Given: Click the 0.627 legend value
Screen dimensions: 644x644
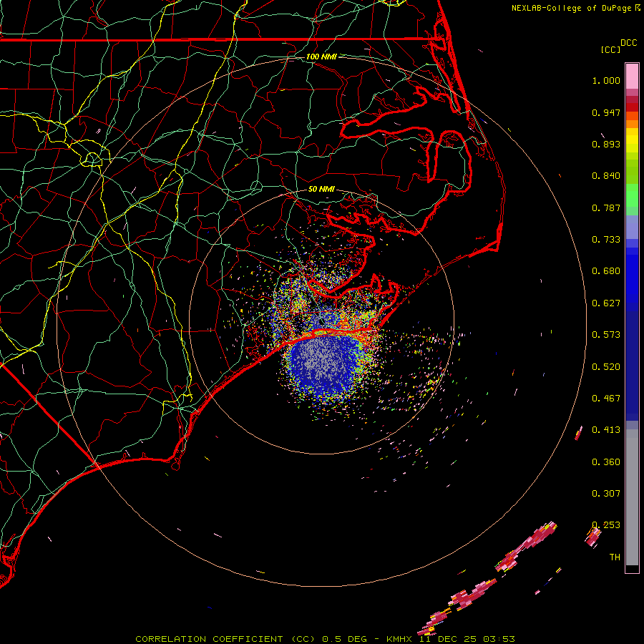Looking at the screenshot, I should coord(606,303).
